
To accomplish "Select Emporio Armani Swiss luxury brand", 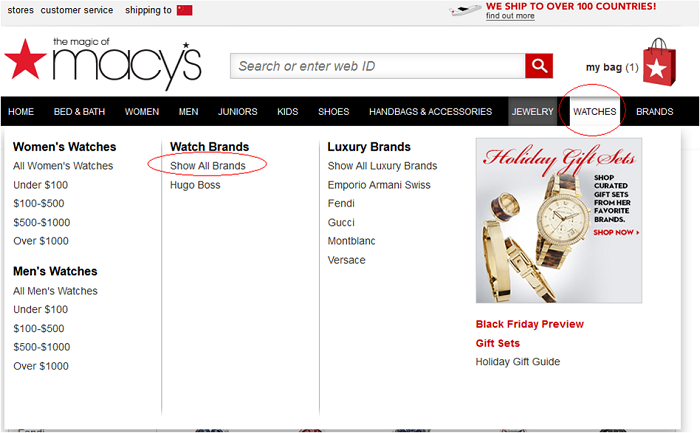I will tap(379, 185).
